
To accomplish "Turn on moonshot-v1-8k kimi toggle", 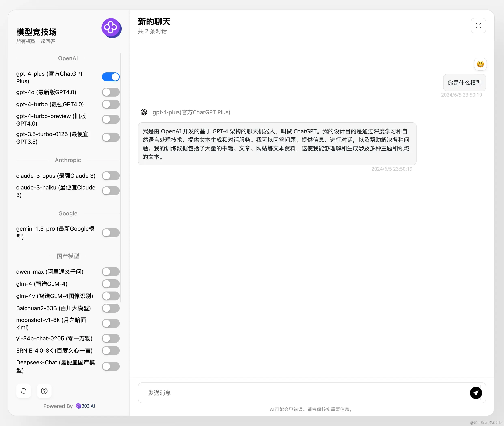I will coord(111,323).
